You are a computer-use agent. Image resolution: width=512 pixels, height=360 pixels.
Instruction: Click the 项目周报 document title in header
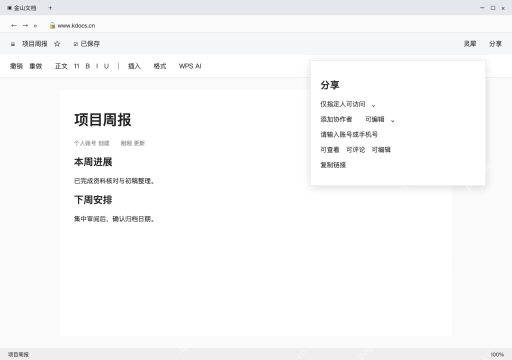coord(35,44)
